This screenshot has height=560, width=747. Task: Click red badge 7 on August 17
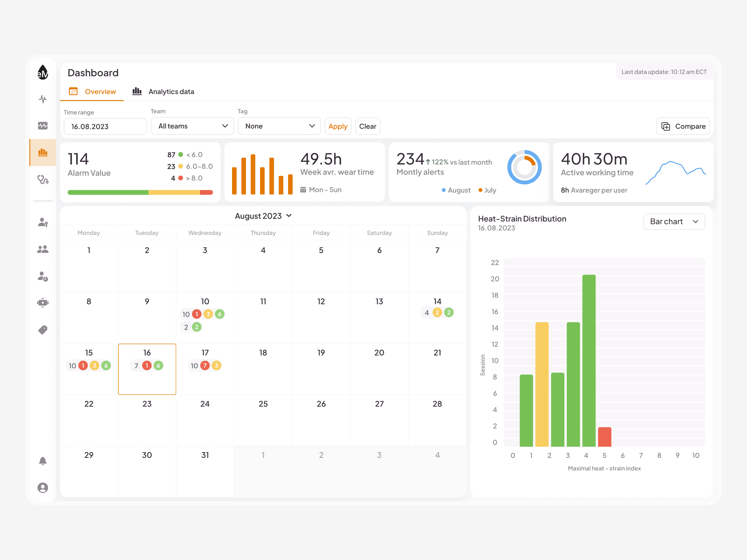(x=205, y=366)
